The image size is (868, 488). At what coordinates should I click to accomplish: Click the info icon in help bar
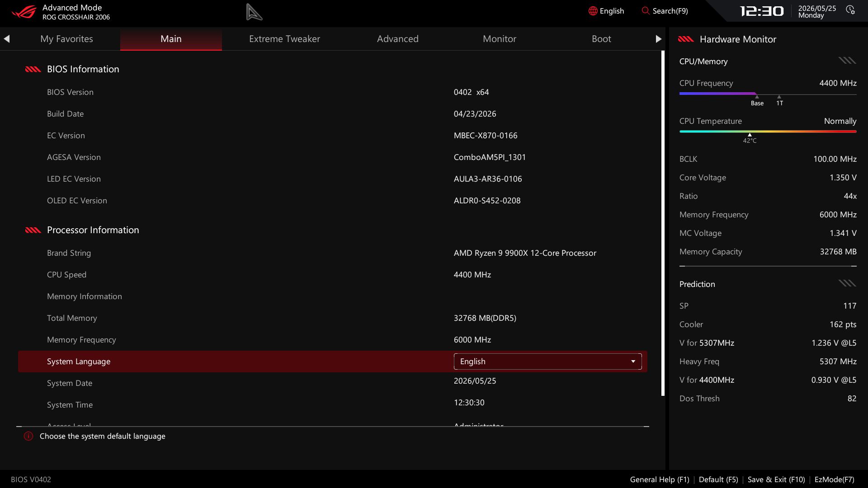28,436
